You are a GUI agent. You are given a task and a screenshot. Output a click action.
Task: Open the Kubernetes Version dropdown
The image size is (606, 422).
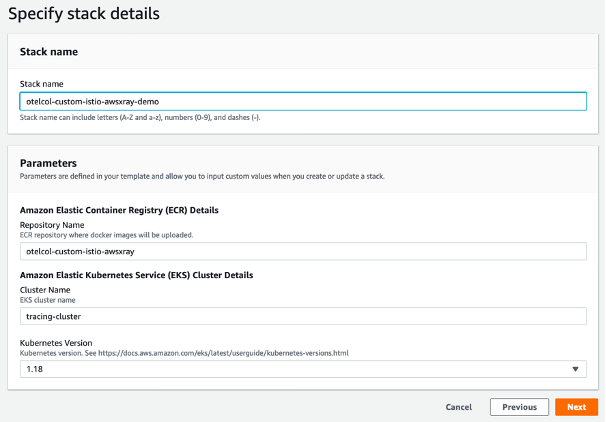[x=302, y=369]
